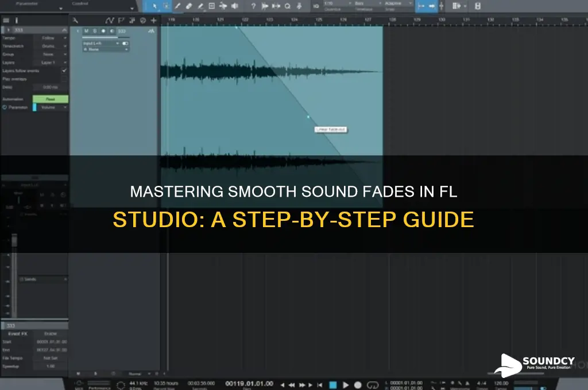Click the File Tempo Not Set field
Viewport: 588px width, 390px height.
(51, 358)
